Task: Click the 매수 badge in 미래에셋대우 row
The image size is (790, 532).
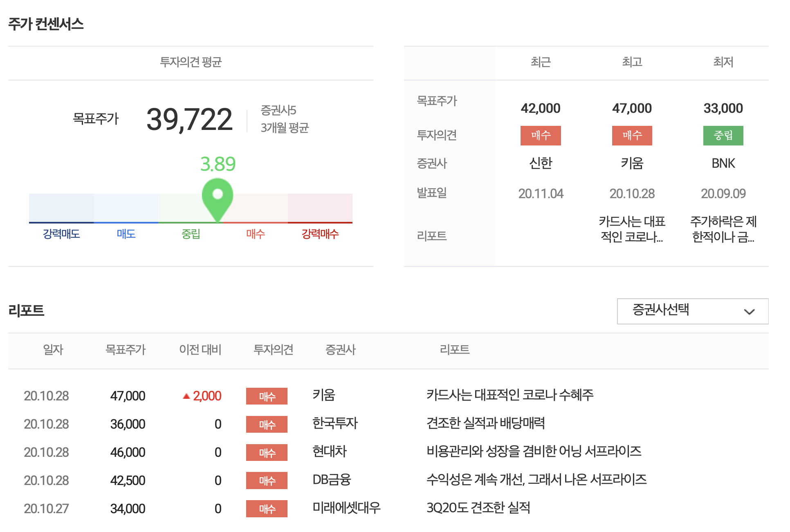Action: (x=267, y=509)
